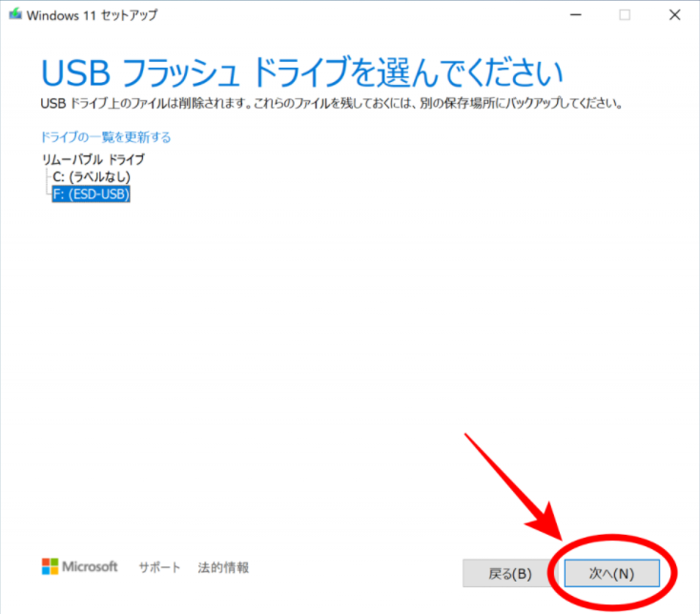Minimize the setup window

(576, 14)
